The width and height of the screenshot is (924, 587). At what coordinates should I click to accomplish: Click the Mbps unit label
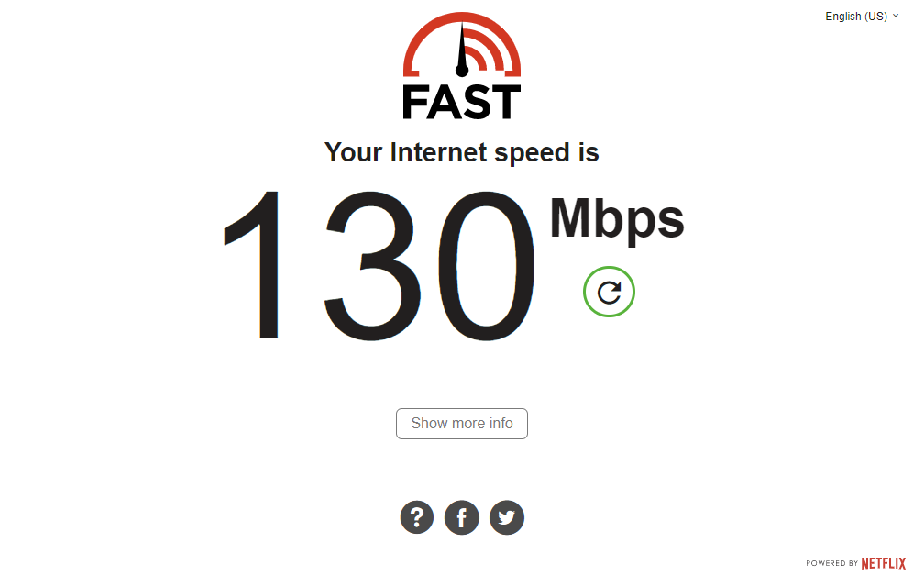point(616,220)
